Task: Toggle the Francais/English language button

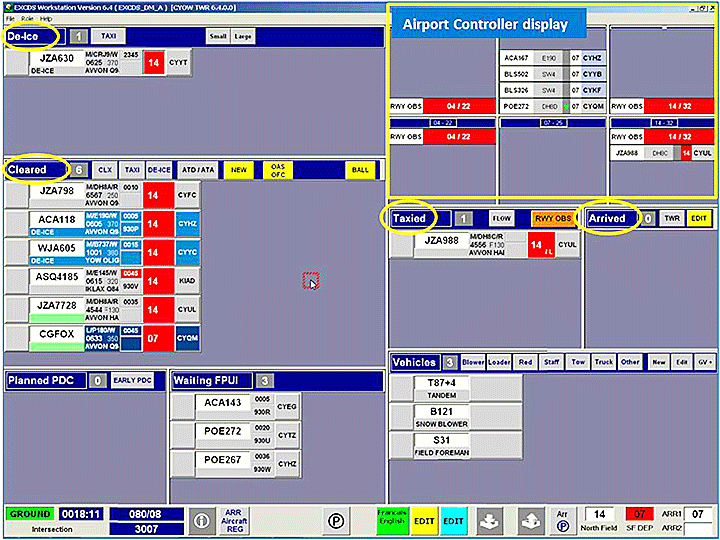Action: click(393, 520)
